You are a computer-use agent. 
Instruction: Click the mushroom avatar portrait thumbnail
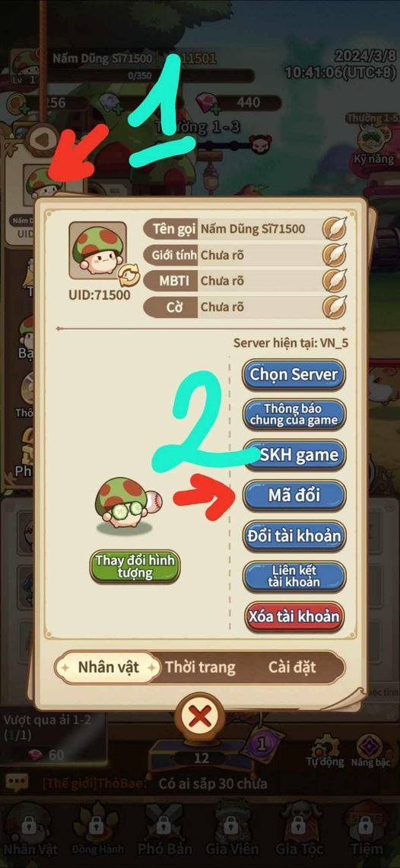click(x=97, y=251)
